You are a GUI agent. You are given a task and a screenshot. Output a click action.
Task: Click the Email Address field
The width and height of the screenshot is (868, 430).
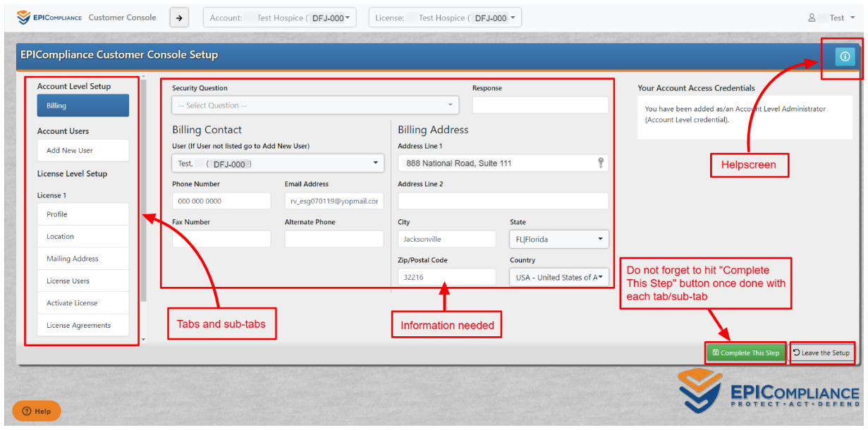[334, 201]
